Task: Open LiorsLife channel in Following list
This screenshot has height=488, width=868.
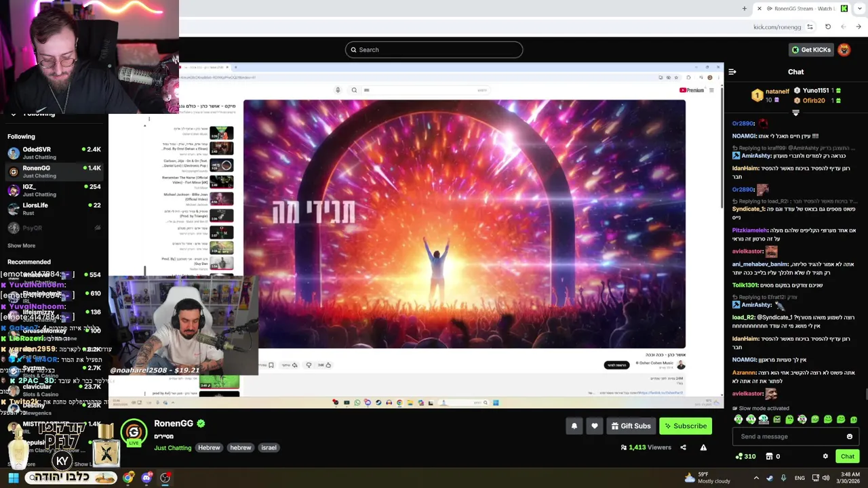Action: point(54,209)
